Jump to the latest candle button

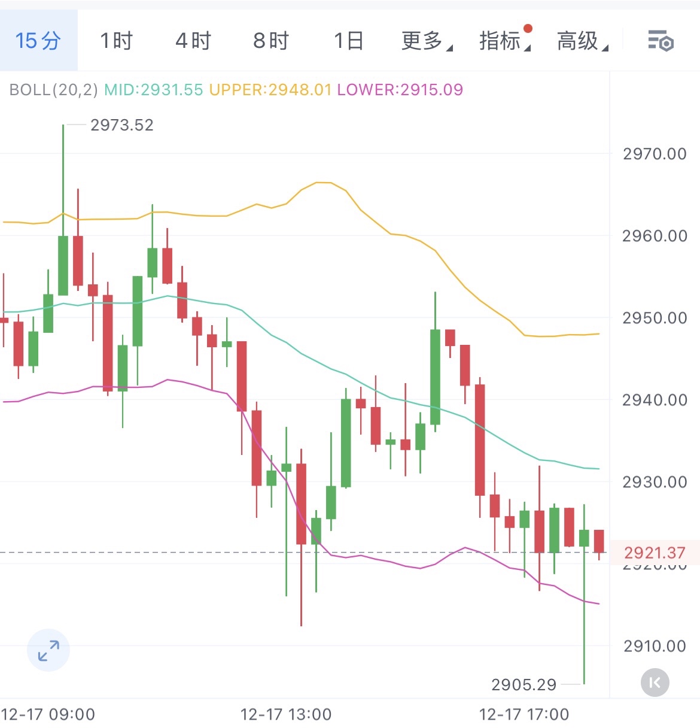655,682
